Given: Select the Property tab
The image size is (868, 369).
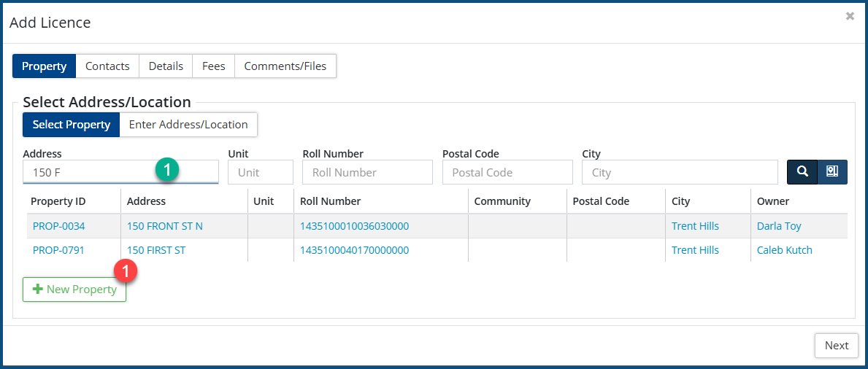Looking at the screenshot, I should 45,66.
